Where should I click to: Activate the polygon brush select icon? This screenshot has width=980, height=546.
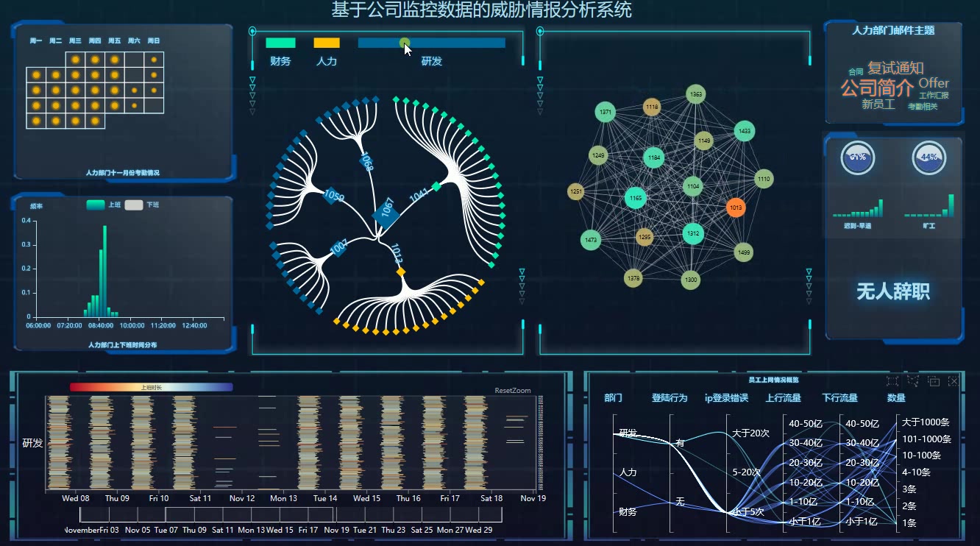(x=913, y=380)
